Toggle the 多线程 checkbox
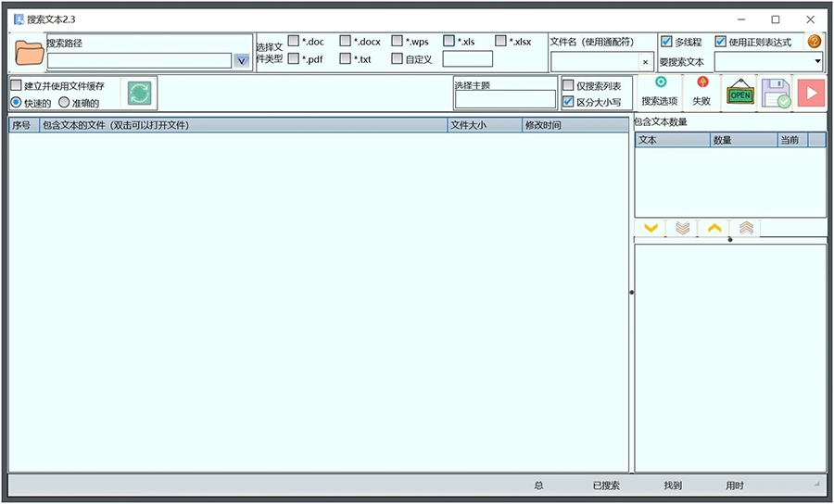This screenshot has width=834, height=504. tap(666, 42)
